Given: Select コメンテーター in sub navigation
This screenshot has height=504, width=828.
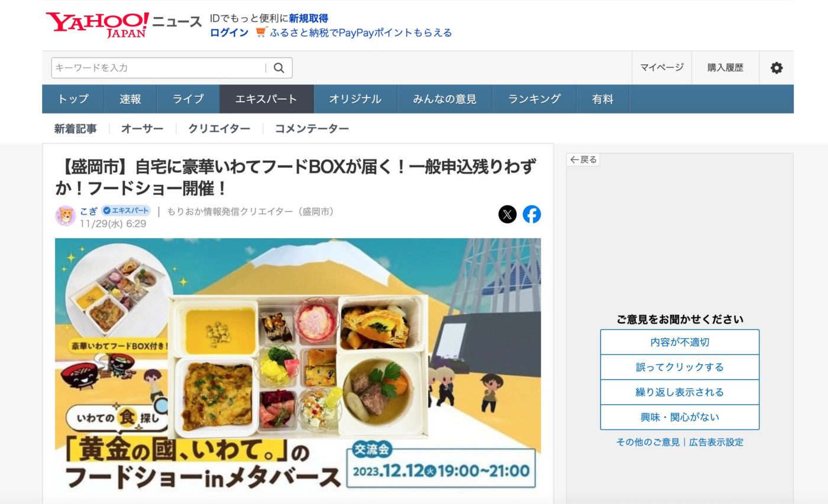Looking at the screenshot, I should click(312, 129).
